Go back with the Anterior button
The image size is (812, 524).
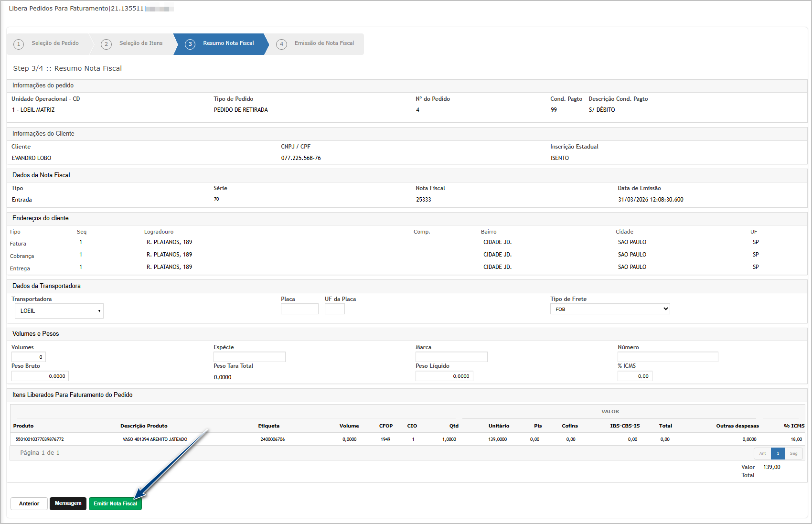(x=29, y=503)
